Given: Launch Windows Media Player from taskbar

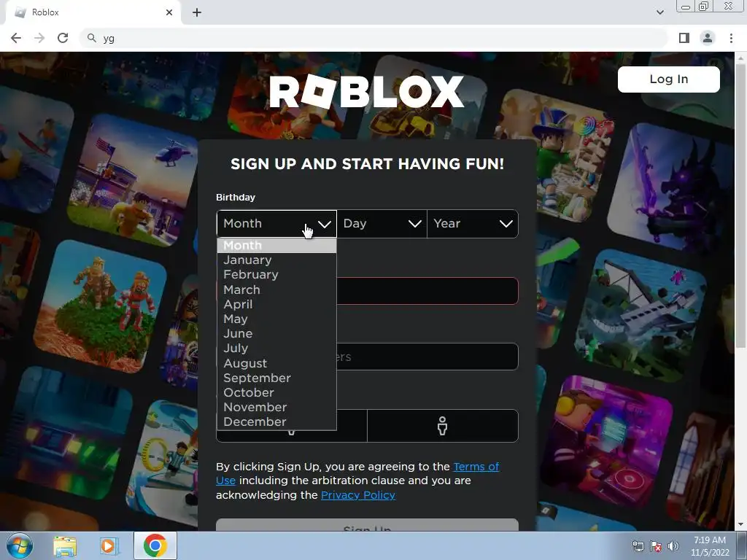Looking at the screenshot, I should [109, 545].
